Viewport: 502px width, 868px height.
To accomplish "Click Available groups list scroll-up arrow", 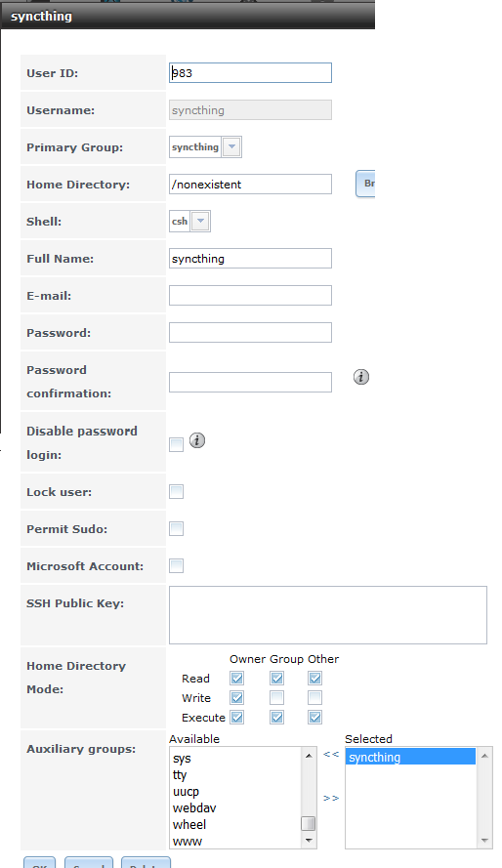I will click(x=309, y=756).
